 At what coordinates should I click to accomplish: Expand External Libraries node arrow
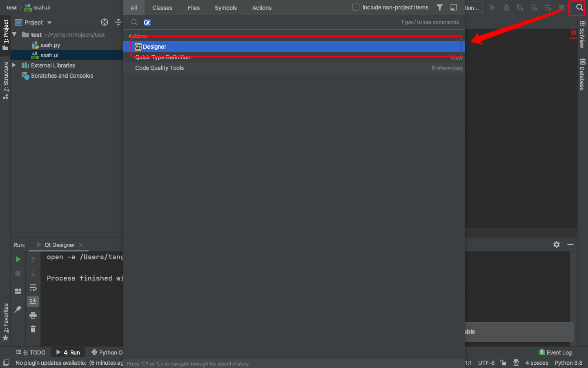click(14, 65)
